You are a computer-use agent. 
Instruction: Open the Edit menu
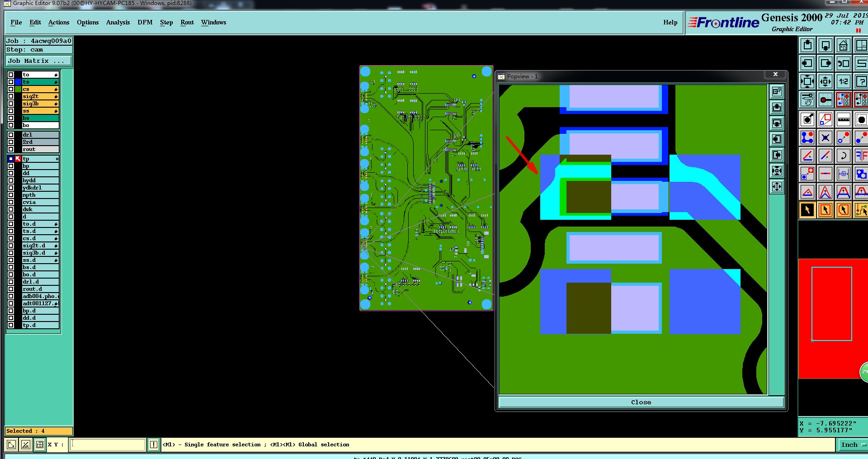[x=35, y=22]
